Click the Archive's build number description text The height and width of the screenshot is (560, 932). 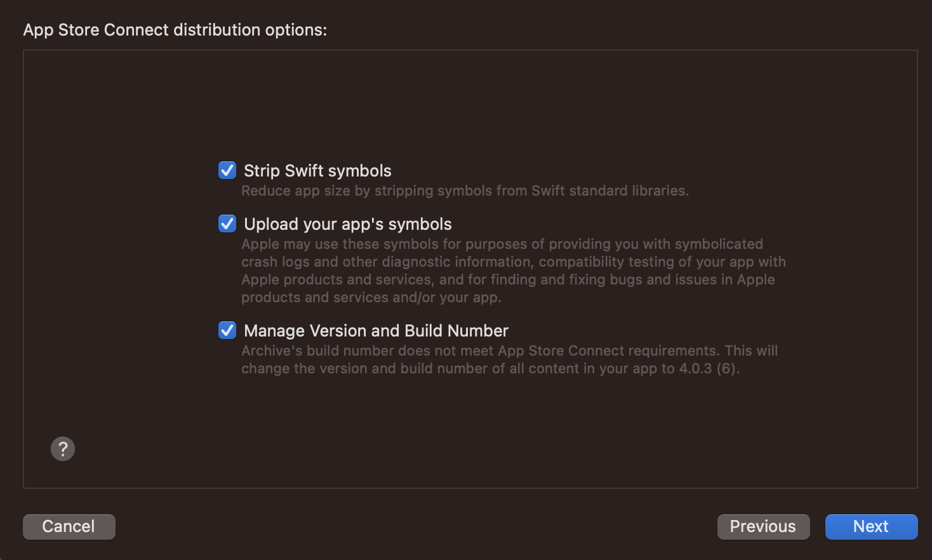click(x=509, y=359)
